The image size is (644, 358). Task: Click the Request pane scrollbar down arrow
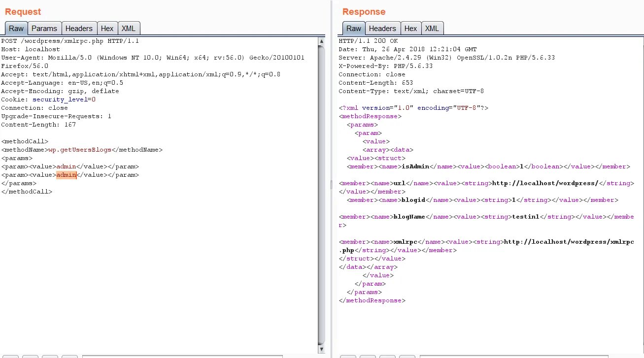point(322,349)
